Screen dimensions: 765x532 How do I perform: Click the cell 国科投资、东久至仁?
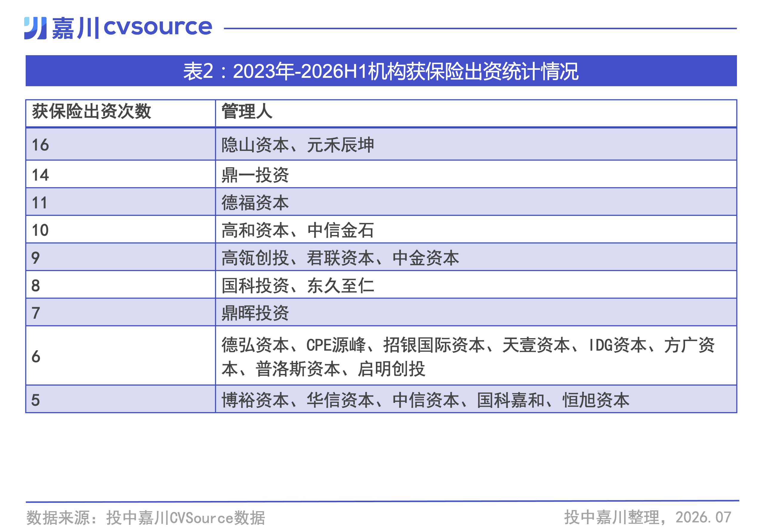point(476,285)
